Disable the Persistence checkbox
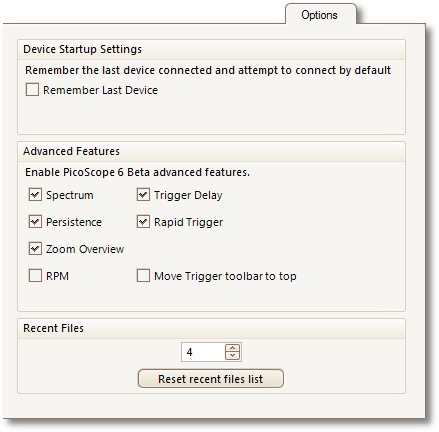 point(35,222)
